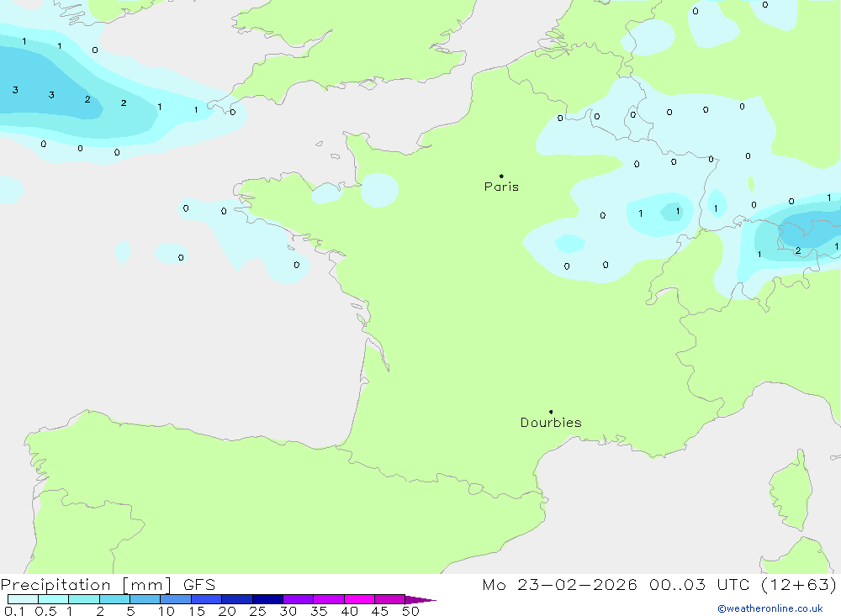841x616 pixels.
Task: Click the 20 legend scale value
Action: [227, 611]
